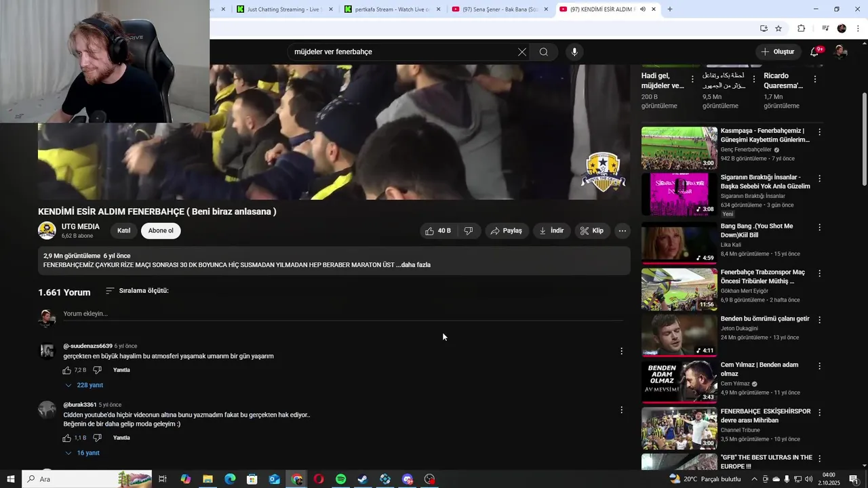Switch to Sena Şener - Bak Bana tab
The height and width of the screenshot is (488, 868).
(x=500, y=9)
